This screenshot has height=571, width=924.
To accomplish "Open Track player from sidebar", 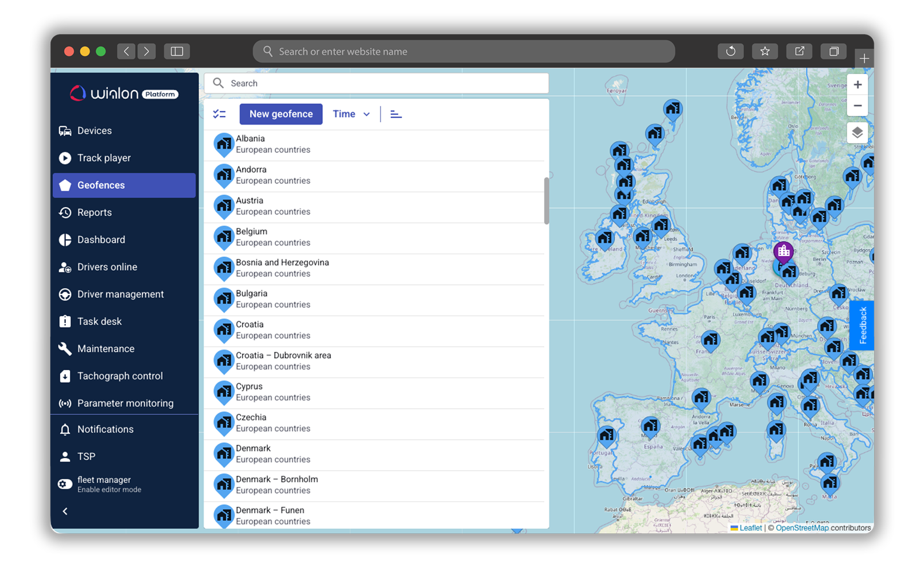I will [124, 158].
